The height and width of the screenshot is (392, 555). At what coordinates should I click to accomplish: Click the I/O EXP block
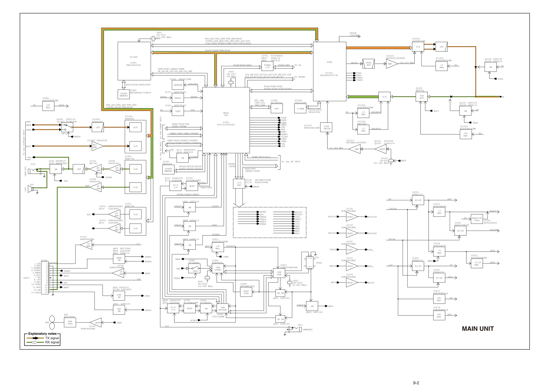[x=239, y=184]
